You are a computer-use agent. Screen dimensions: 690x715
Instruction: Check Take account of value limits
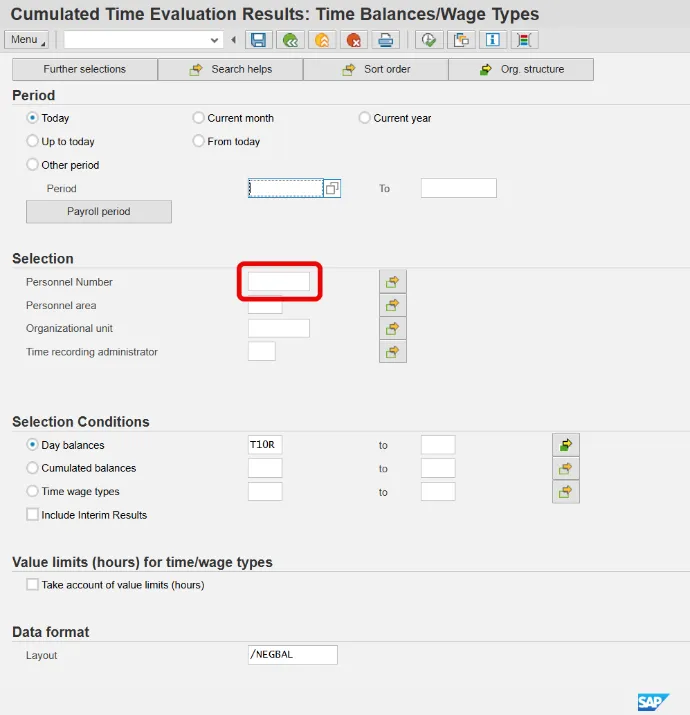pos(32,584)
